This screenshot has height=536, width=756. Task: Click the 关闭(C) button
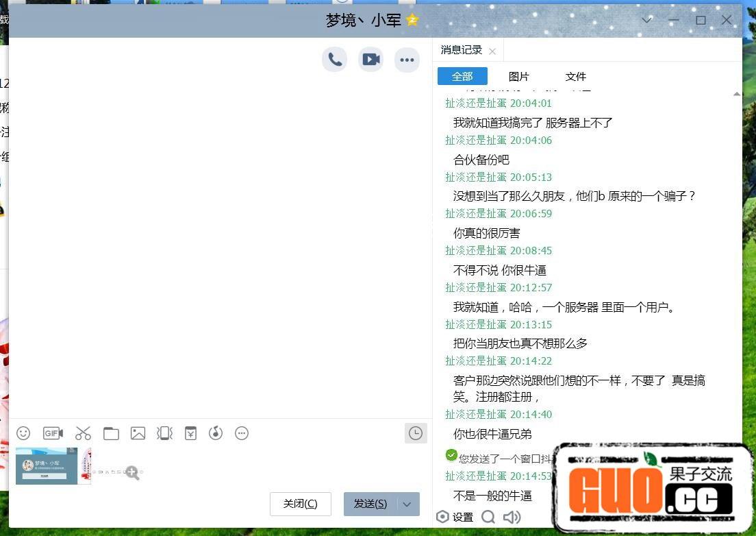(x=300, y=504)
